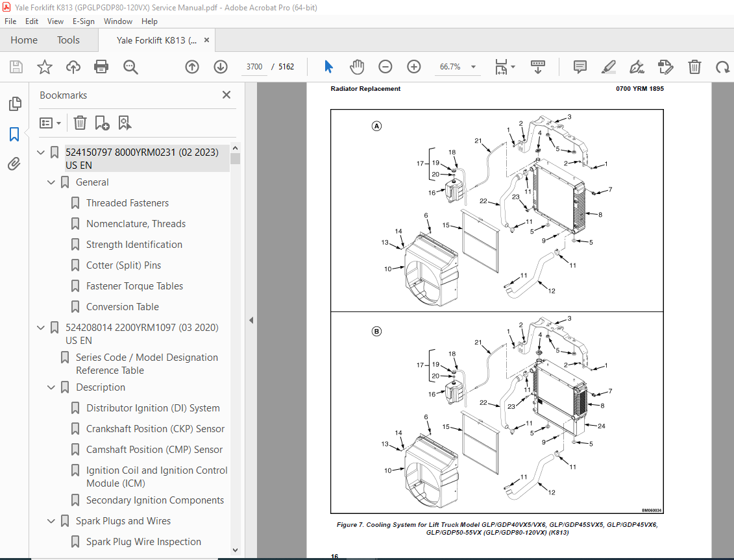Collapse the Description bookmark section
Screen dimensions: 734x560
51,387
